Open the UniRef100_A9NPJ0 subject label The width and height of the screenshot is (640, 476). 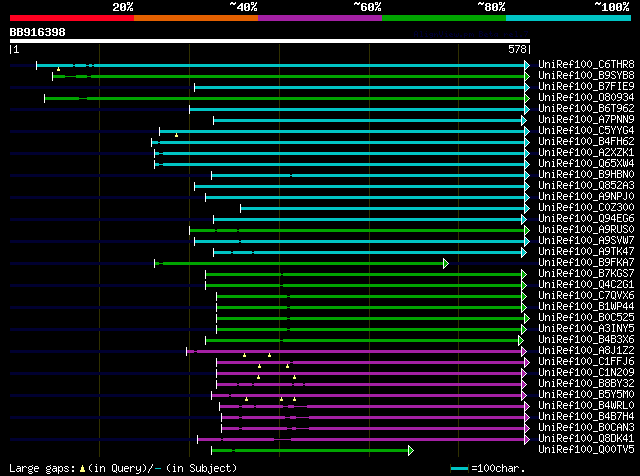coord(586,197)
